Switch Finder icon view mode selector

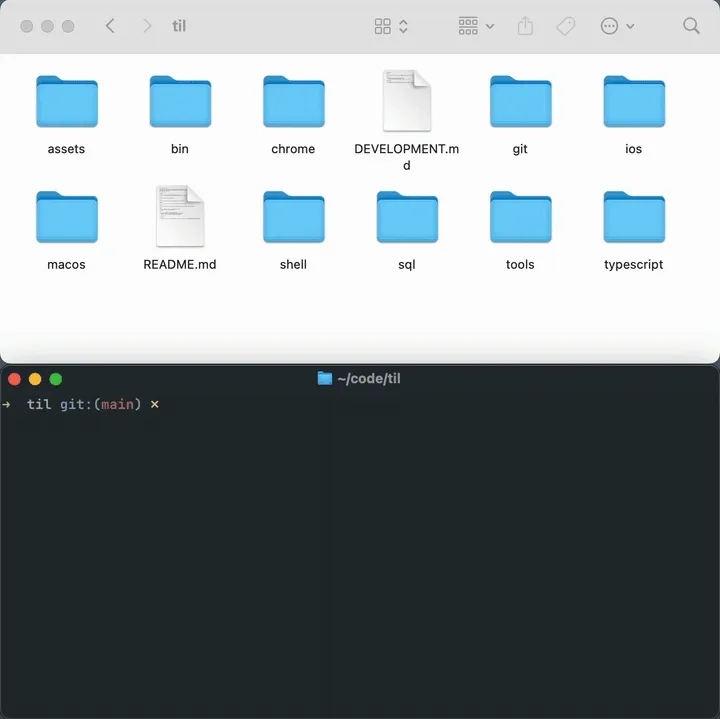pyautogui.click(x=391, y=26)
